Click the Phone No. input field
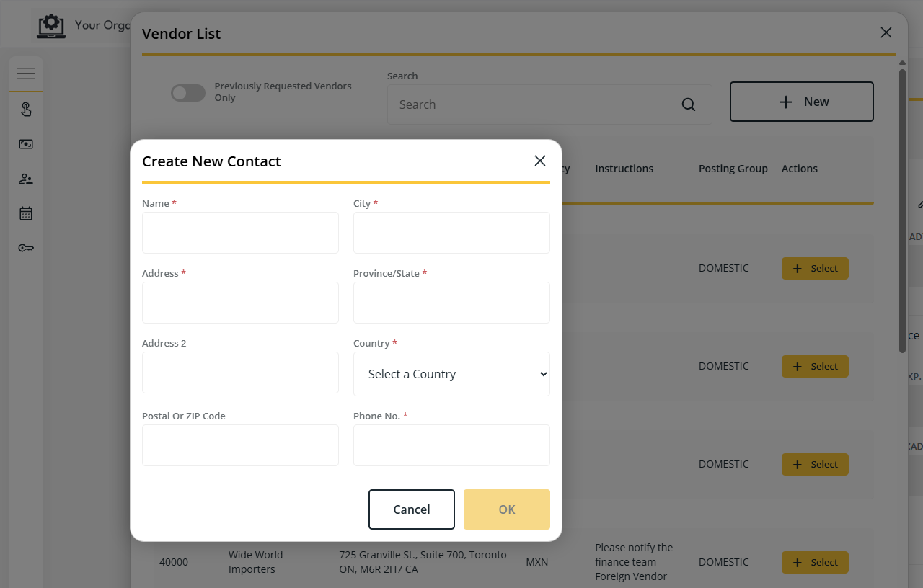 451,445
